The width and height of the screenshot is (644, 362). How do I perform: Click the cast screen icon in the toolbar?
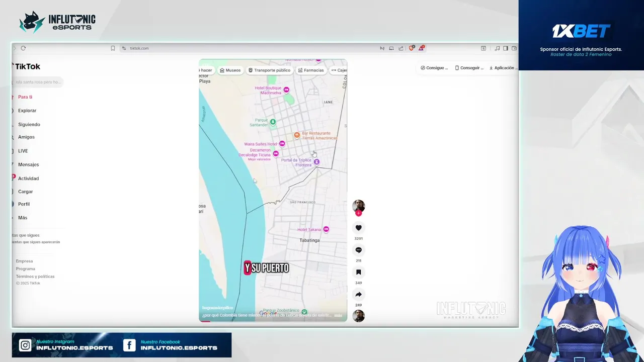(x=391, y=48)
